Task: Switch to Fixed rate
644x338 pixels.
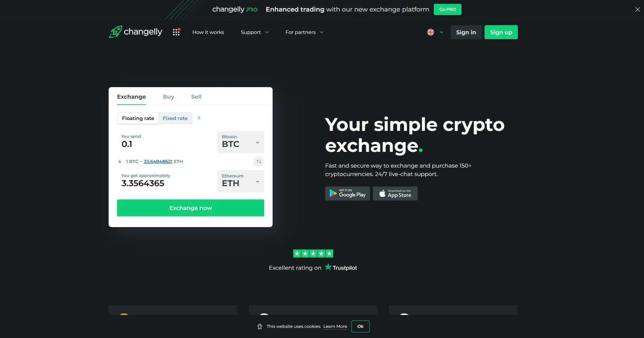Action: coord(175,118)
